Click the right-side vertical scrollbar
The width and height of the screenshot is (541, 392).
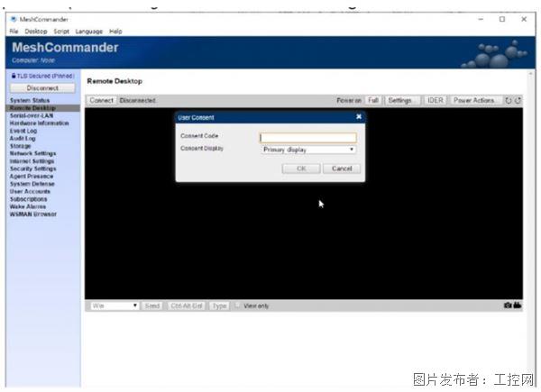pyautogui.click(x=531, y=228)
